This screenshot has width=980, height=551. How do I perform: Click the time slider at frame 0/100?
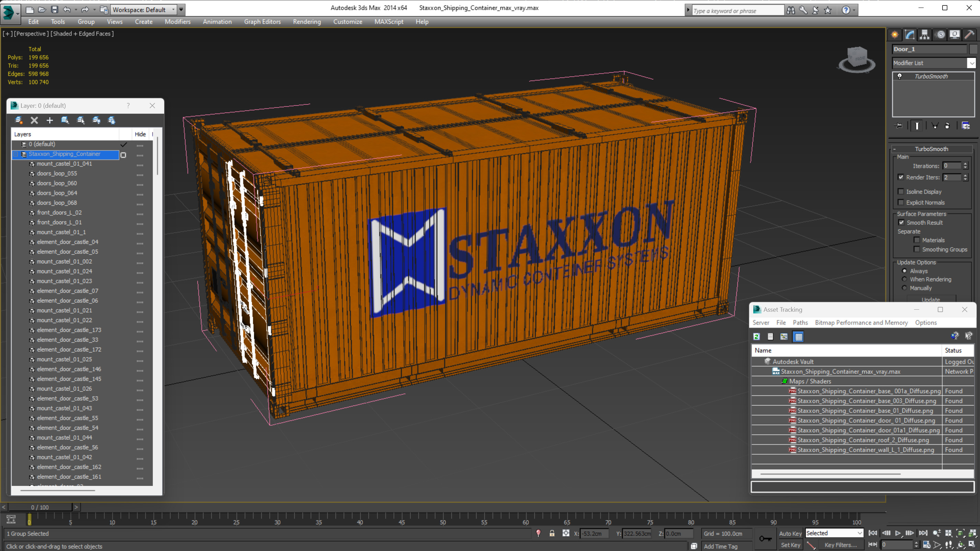pyautogui.click(x=40, y=507)
